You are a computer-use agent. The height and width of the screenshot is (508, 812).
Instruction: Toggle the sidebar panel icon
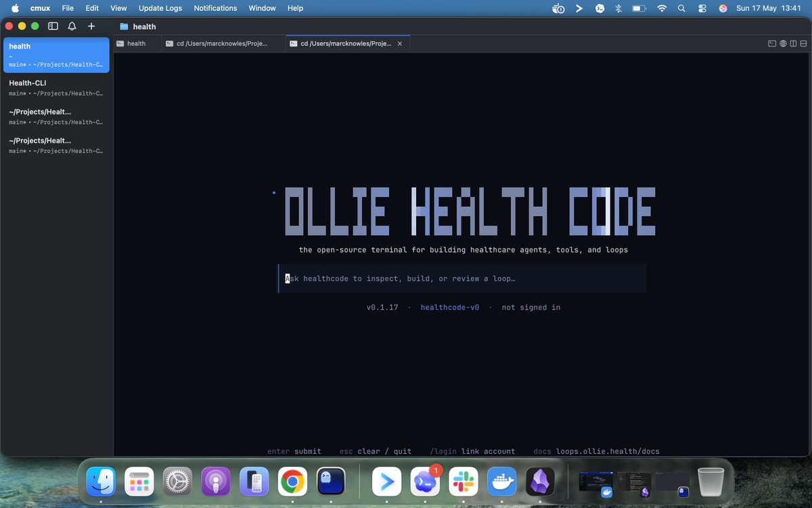tap(53, 26)
